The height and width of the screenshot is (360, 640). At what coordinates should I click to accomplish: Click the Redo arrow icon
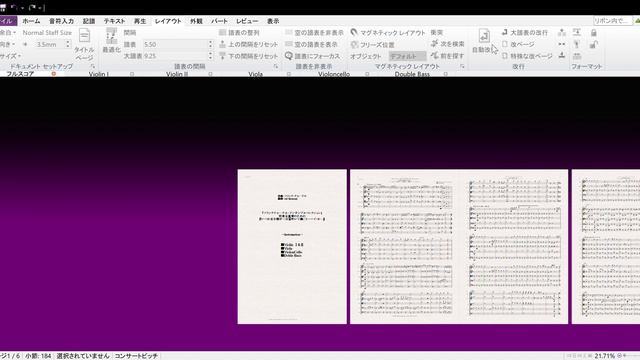coord(33,7)
